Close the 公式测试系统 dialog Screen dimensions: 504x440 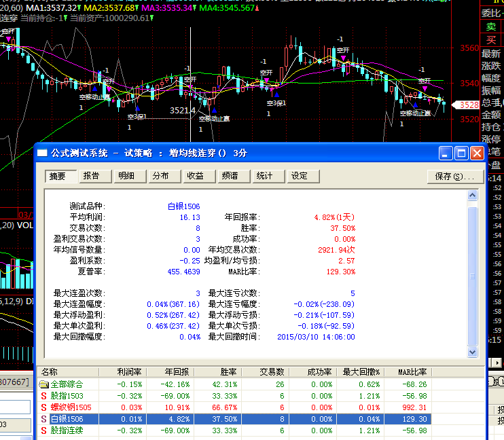(x=477, y=153)
